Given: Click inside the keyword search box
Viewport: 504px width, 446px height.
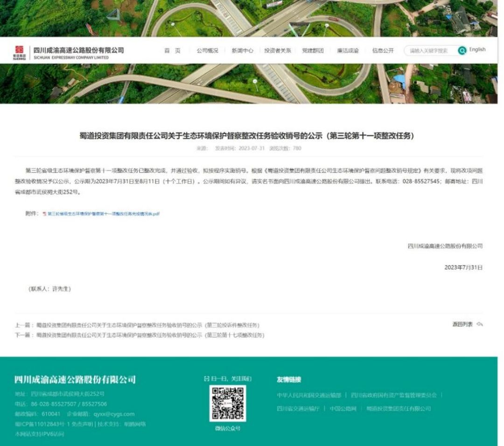Looking at the screenshot, I should click(x=429, y=50).
